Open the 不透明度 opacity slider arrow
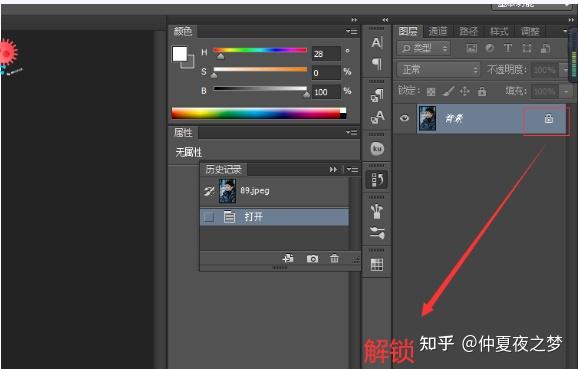Image resolution: width=578 pixels, height=369 pixels. coord(565,69)
